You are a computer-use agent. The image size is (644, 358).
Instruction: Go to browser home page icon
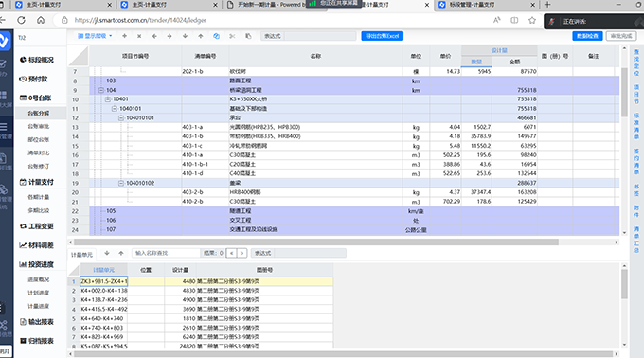tap(41, 20)
